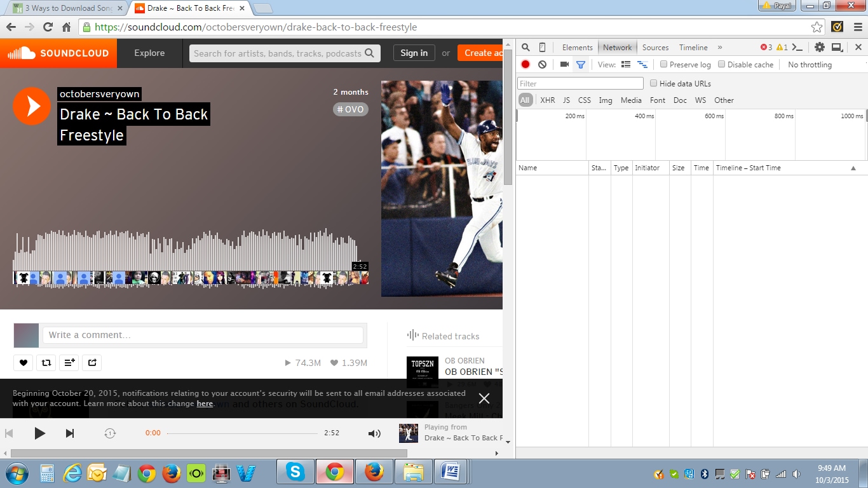Open the Explore page
The width and height of the screenshot is (868, 488).
[x=149, y=53]
